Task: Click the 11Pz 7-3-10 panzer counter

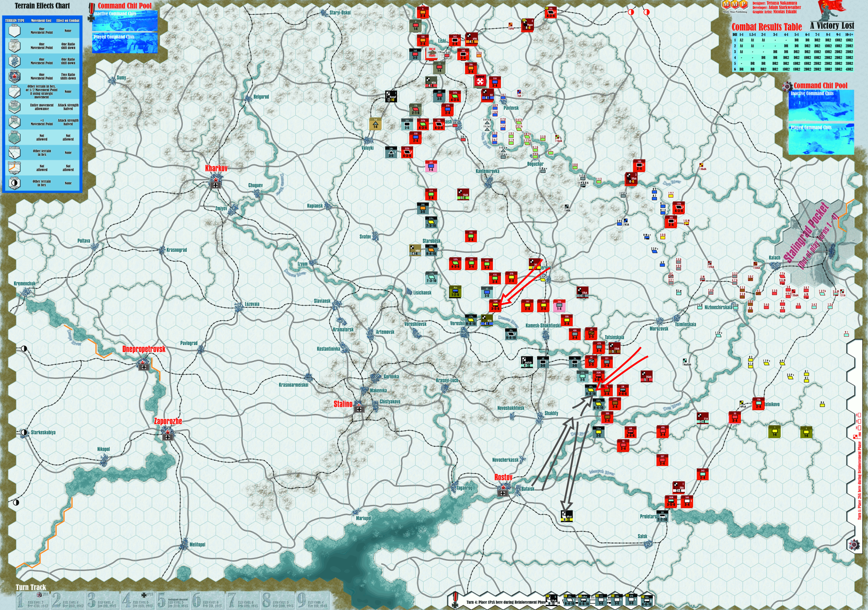Action: 431,278
